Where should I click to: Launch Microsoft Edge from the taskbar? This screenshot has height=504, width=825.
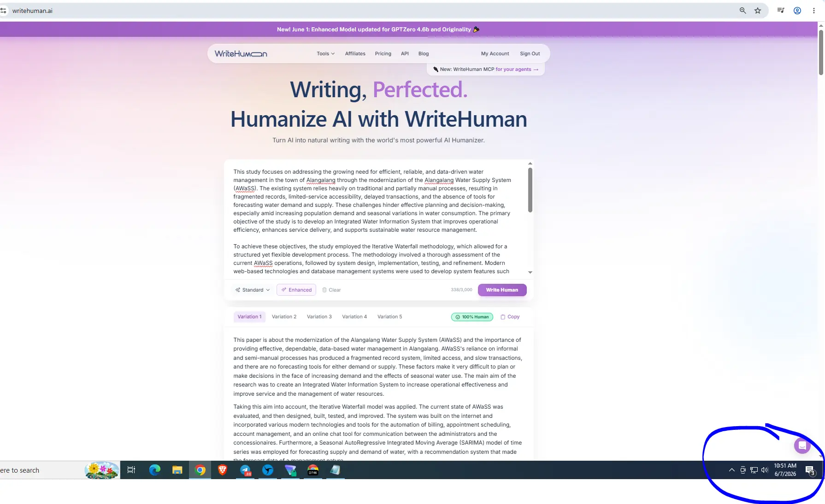pyautogui.click(x=155, y=470)
